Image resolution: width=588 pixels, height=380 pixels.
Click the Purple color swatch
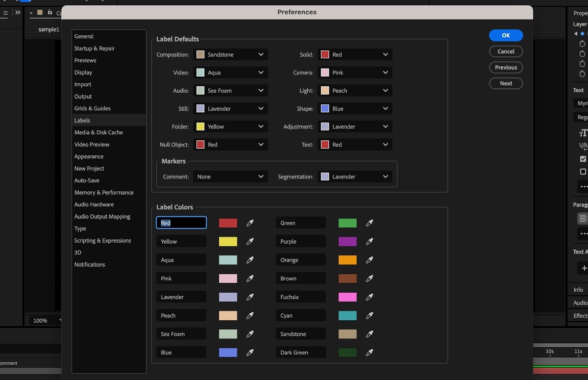pyautogui.click(x=347, y=241)
